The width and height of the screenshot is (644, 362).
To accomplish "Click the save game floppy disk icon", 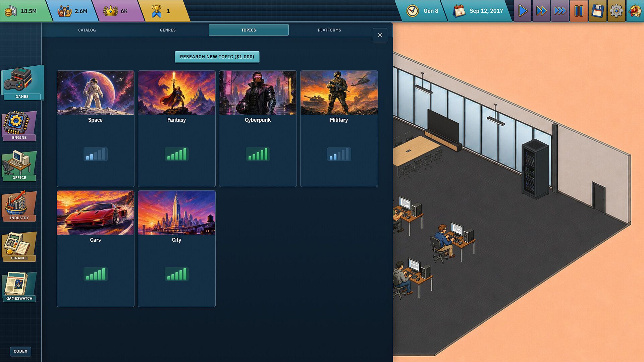I will tap(598, 11).
